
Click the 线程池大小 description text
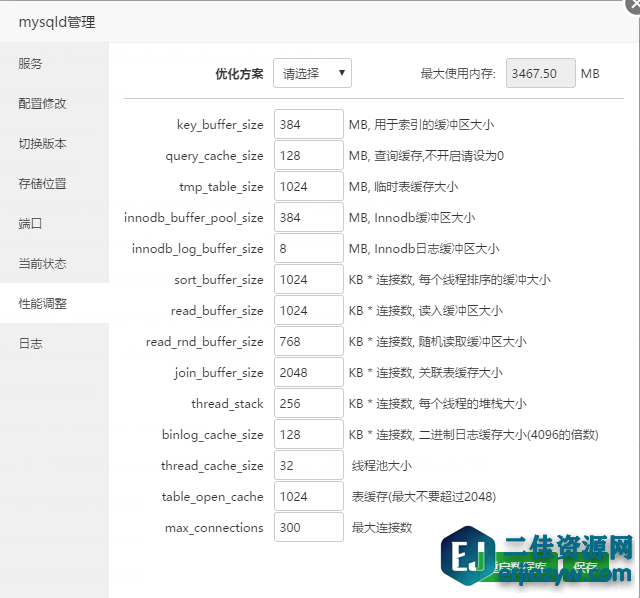click(x=382, y=466)
